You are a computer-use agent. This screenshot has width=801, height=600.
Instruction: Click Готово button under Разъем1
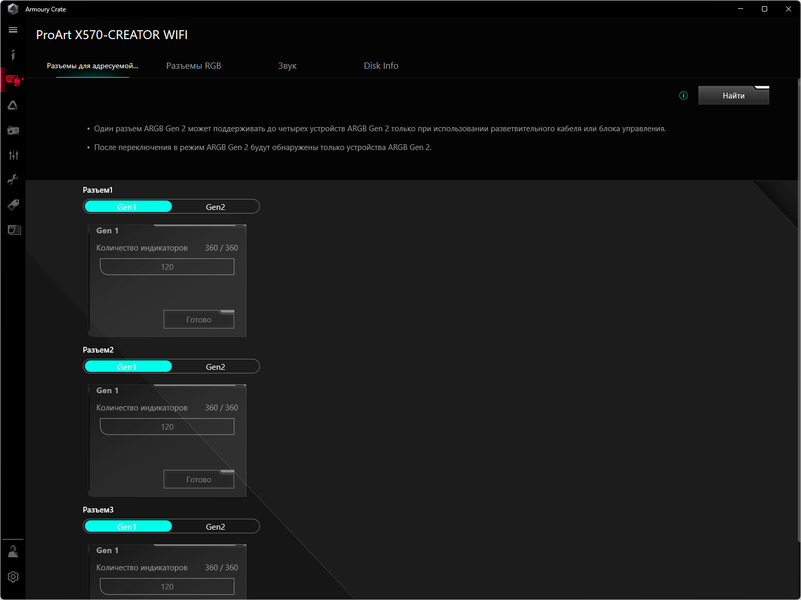pos(199,320)
